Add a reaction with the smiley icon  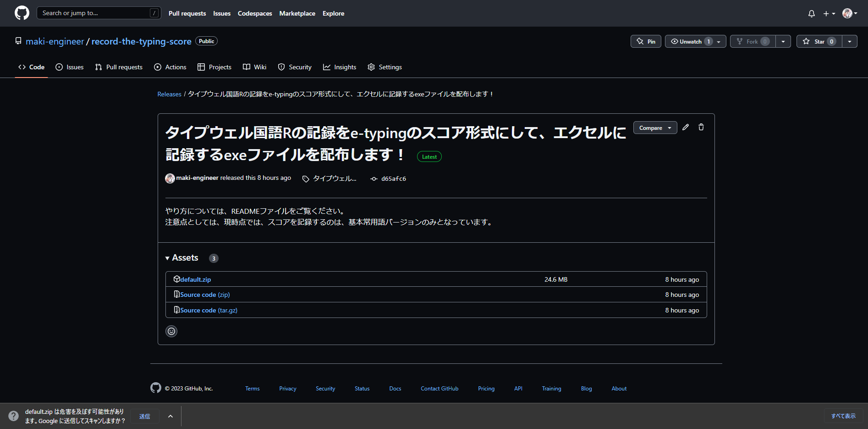[171, 331]
